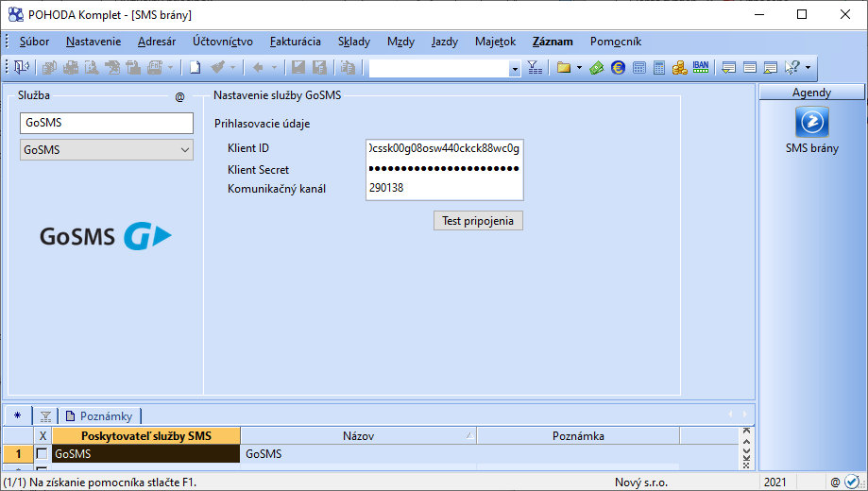Click the checkmark status icon in status bar
Screen dimensions: 868x491
click(851, 483)
